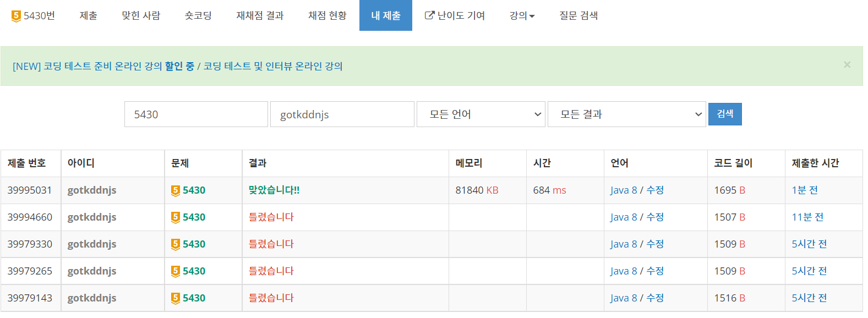Open problem 5430 link in row 39994660

click(x=194, y=217)
